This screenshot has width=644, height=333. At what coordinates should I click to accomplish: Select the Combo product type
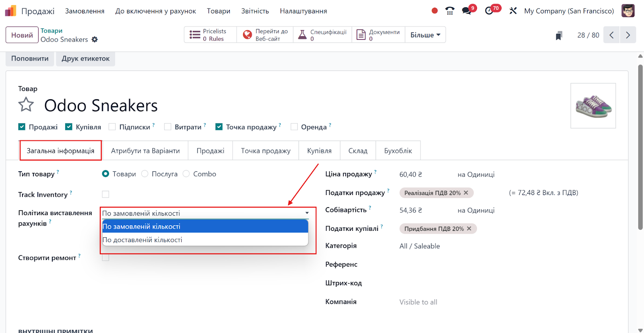pyautogui.click(x=186, y=174)
